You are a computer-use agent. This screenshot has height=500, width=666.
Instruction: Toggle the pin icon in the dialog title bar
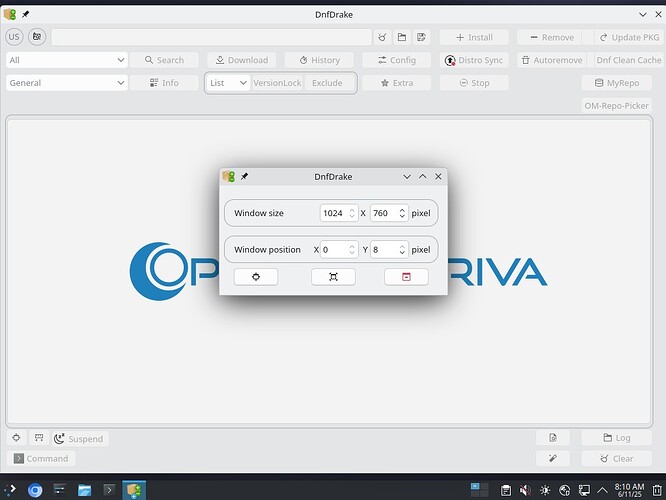coord(244,176)
